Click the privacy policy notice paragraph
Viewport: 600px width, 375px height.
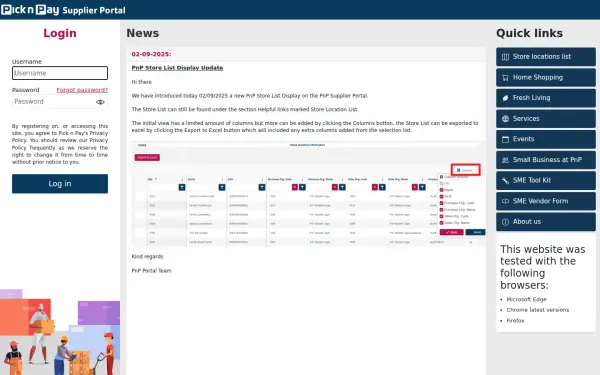[x=60, y=144]
